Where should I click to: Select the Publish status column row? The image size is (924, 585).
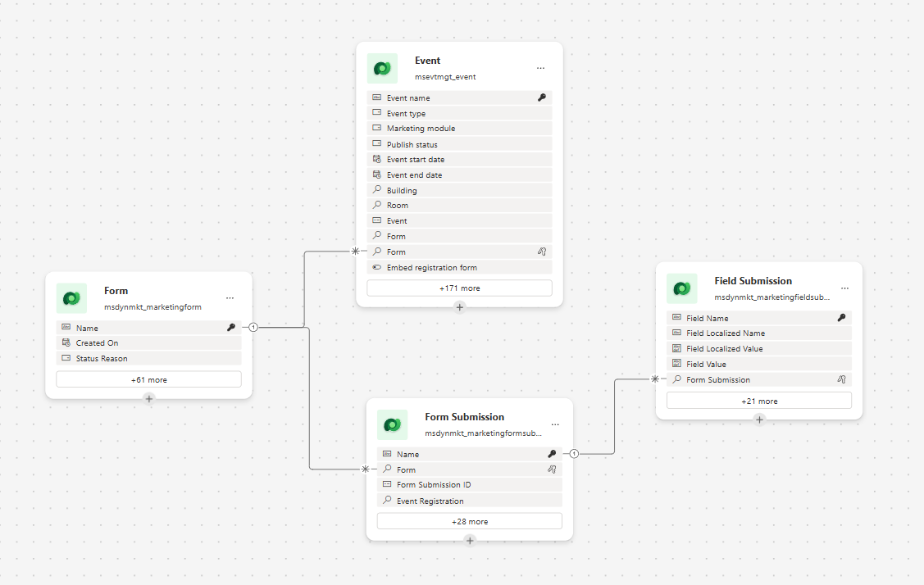[x=460, y=144]
